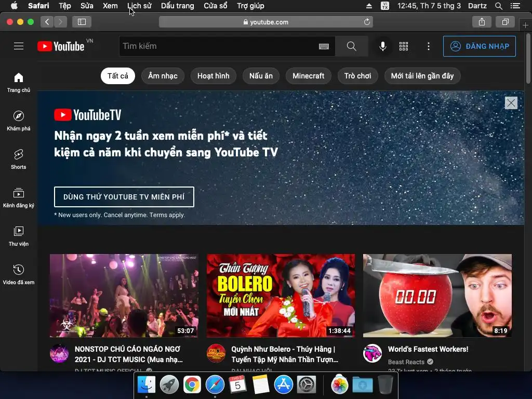Select the Âm nhạc filter chip
Image resolution: width=532 pixels, height=399 pixels.
tap(163, 76)
